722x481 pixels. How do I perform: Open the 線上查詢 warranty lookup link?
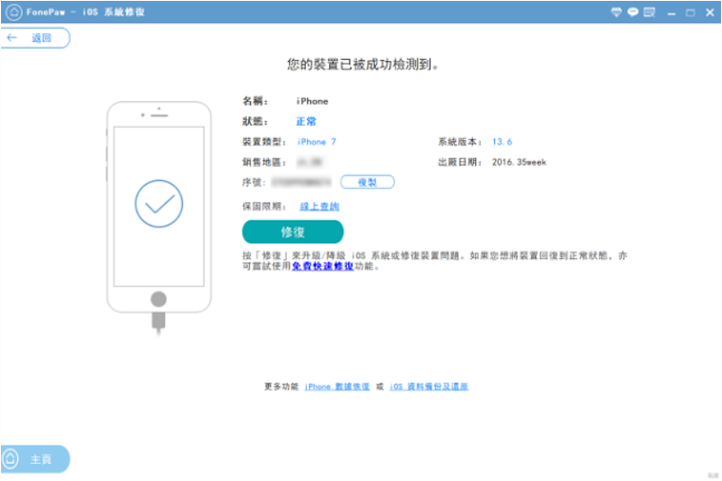[320, 205]
